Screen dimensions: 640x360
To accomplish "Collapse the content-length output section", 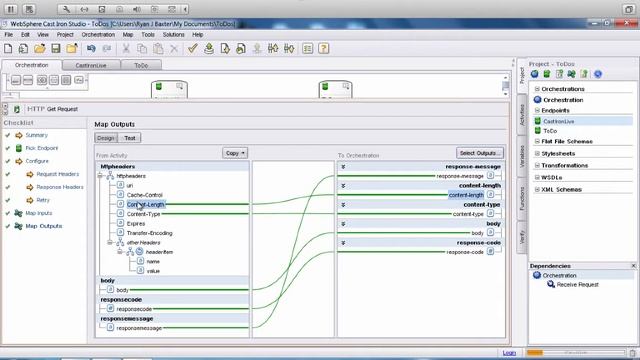I will tap(343, 186).
